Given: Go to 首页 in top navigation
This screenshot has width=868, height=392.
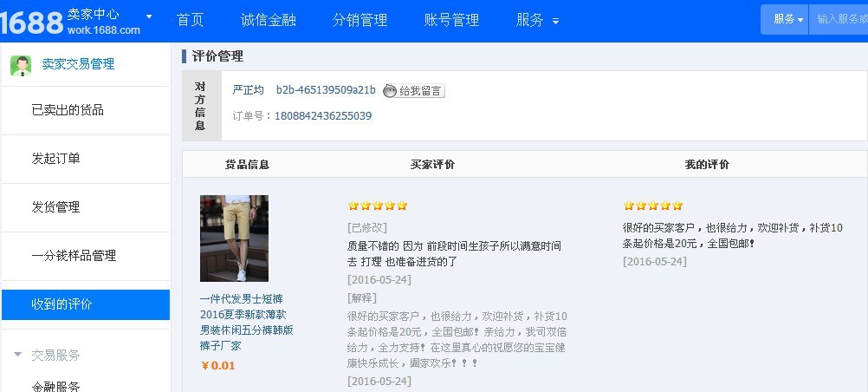Looking at the screenshot, I should (x=190, y=20).
